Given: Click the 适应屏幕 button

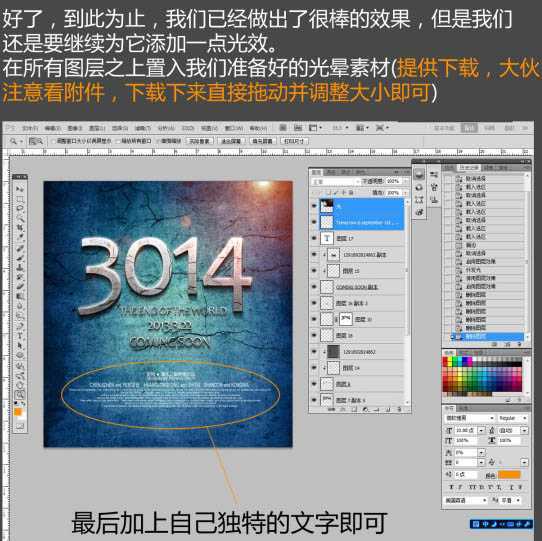Looking at the screenshot, I should [231, 141].
